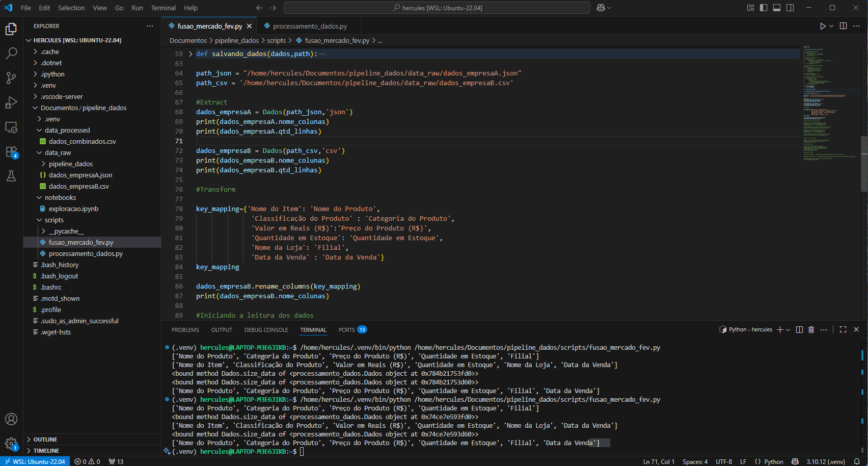The height and width of the screenshot is (466, 868).
Task: Open run options dropdown arrow
Action: [831, 26]
